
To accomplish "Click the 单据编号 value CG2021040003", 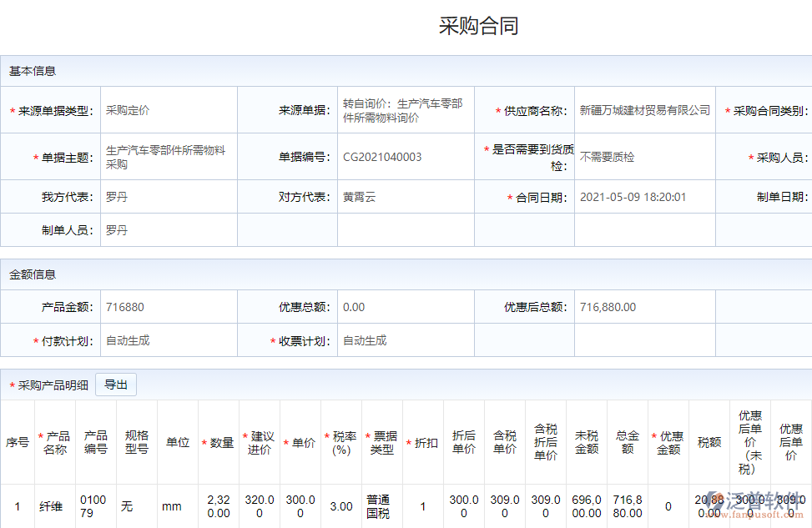I will [382, 157].
